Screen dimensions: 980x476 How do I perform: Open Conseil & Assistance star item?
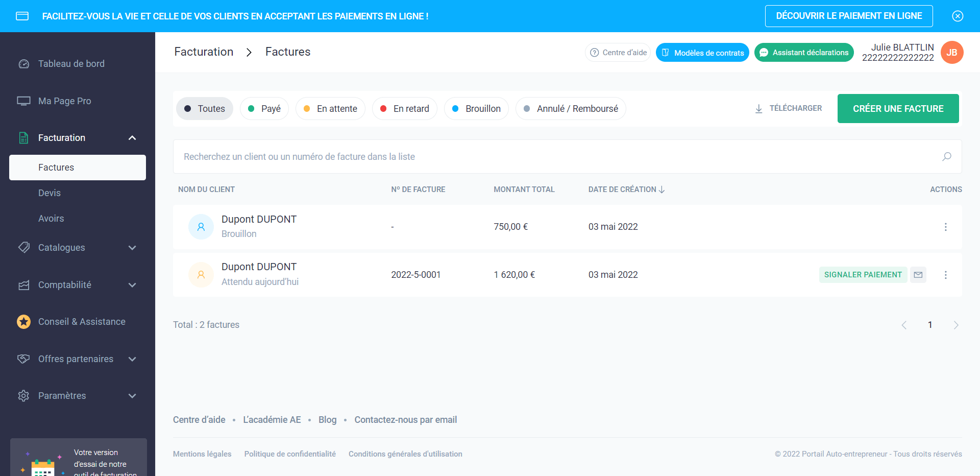pos(81,322)
